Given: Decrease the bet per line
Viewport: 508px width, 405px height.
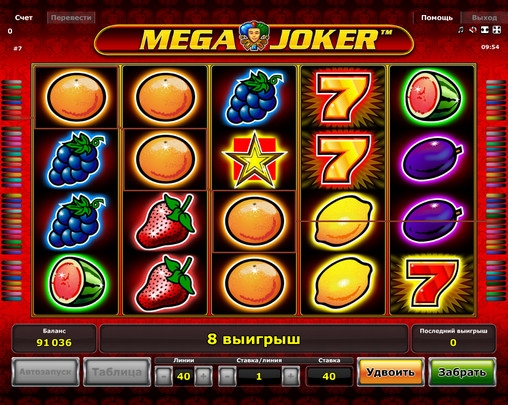Looking at the screenshot, I should pyautogui.click(x=227, y=376).
